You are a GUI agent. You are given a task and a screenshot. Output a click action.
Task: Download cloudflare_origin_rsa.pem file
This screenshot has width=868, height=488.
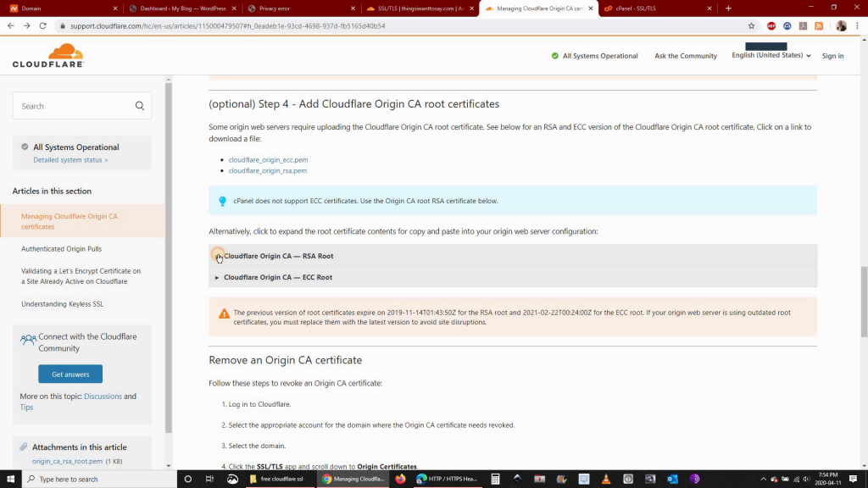(267, 171)
